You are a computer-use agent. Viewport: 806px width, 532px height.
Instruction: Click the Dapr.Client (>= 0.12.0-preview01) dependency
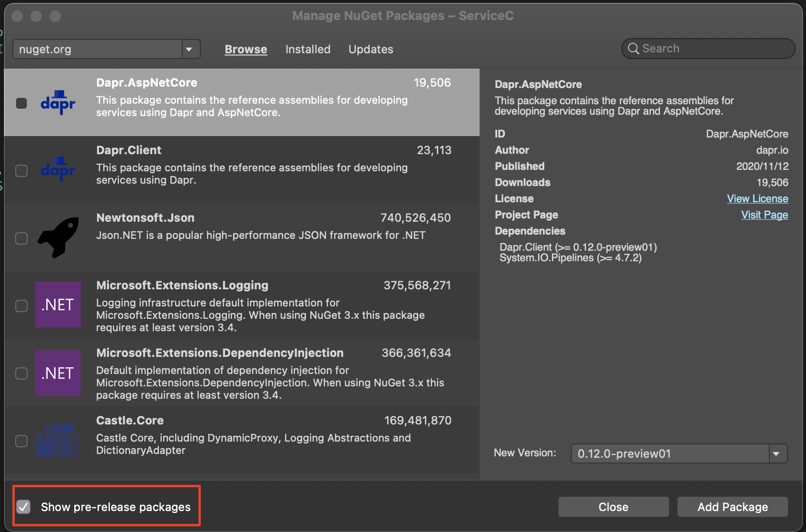[x=578, y=247]
